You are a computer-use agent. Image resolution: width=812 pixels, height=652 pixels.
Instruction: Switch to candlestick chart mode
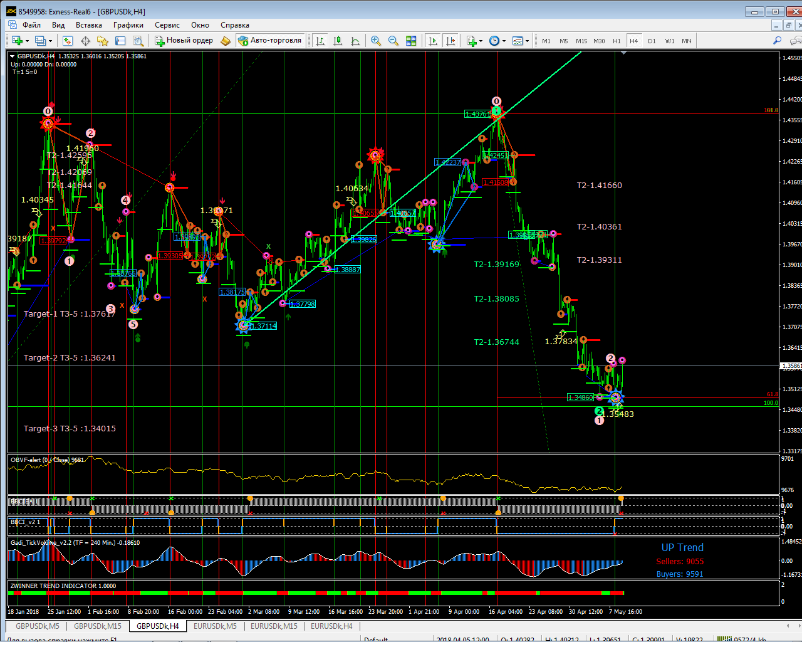pos(338,41)
